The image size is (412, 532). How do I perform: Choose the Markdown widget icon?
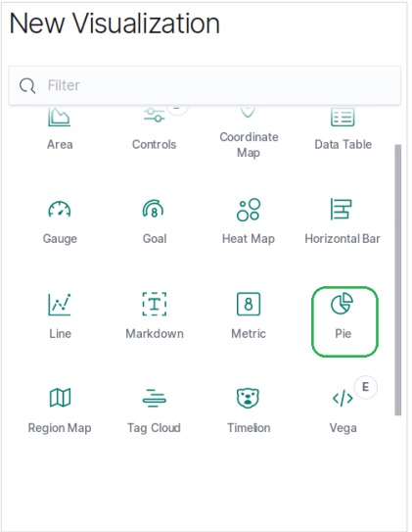[x=155, y=304]
